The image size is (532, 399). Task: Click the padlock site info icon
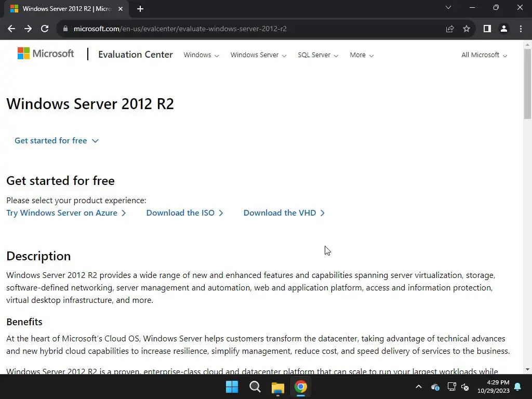(65, 29)
